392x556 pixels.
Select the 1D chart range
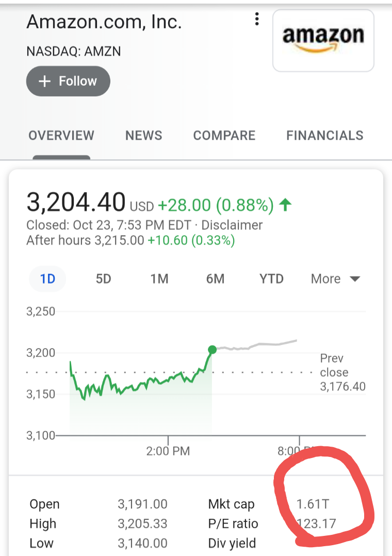pyautogui.click(x=47, y=279)
